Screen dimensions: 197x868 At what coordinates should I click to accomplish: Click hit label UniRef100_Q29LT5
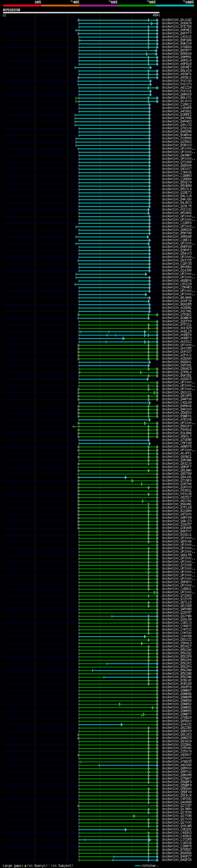[x=177, y=206]
